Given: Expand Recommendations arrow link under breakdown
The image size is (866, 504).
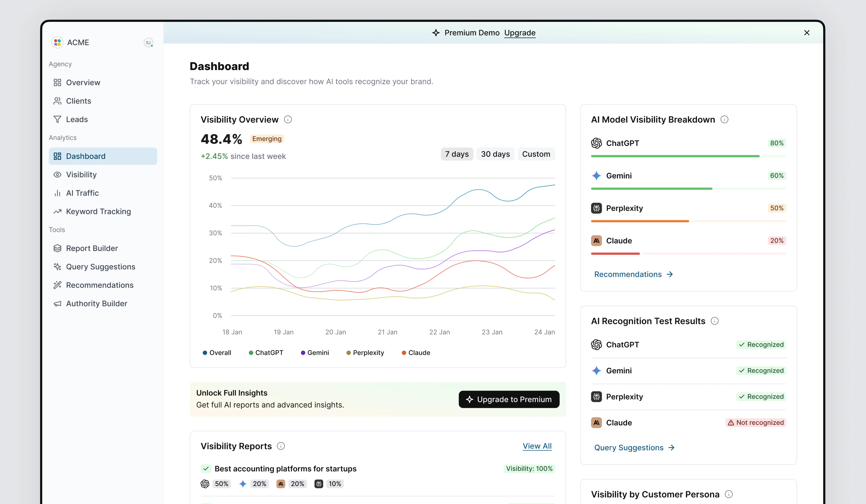Looking at the screenshot, I should coord(633,274).
